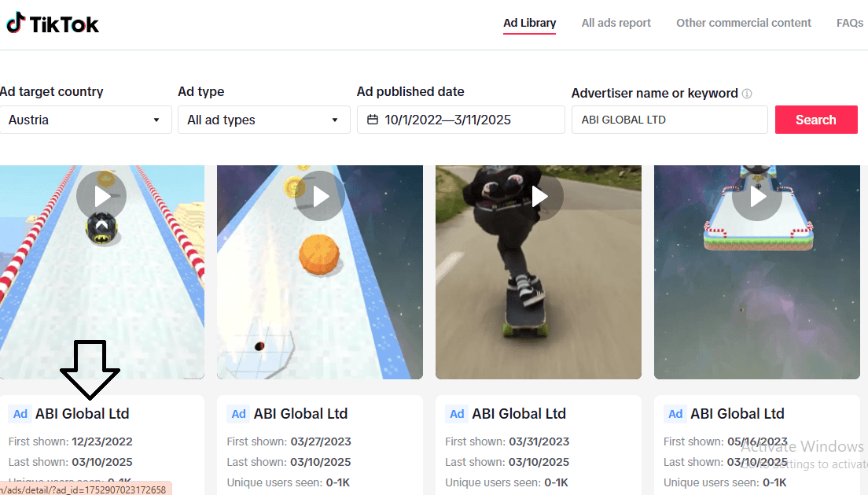868x495 pixels.
Task: Open ABI Global Ltd ad first shown 03/27/2023
Action: (300, 413)
